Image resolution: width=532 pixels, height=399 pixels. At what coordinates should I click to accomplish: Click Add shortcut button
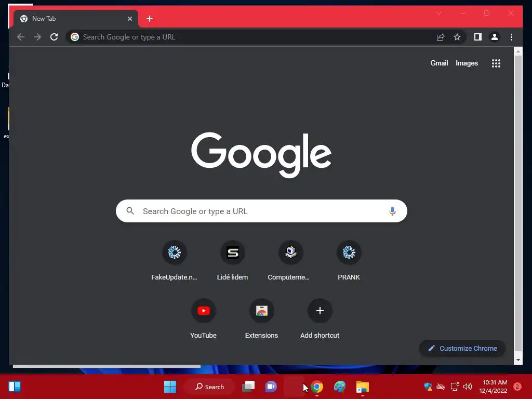tap(320, 319)
